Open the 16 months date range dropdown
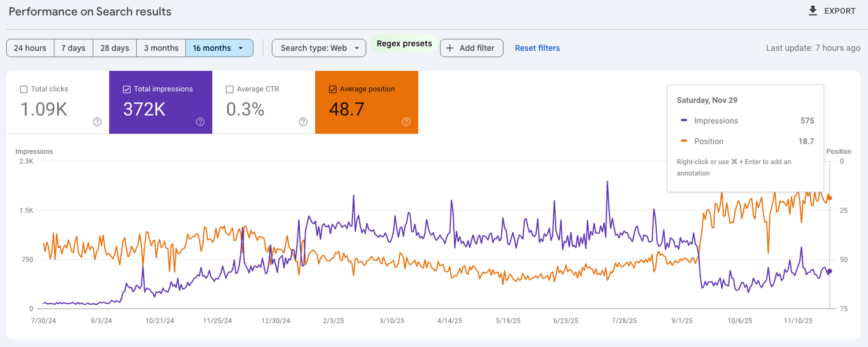This screenshot has width=868, height=347. point(219,48)
